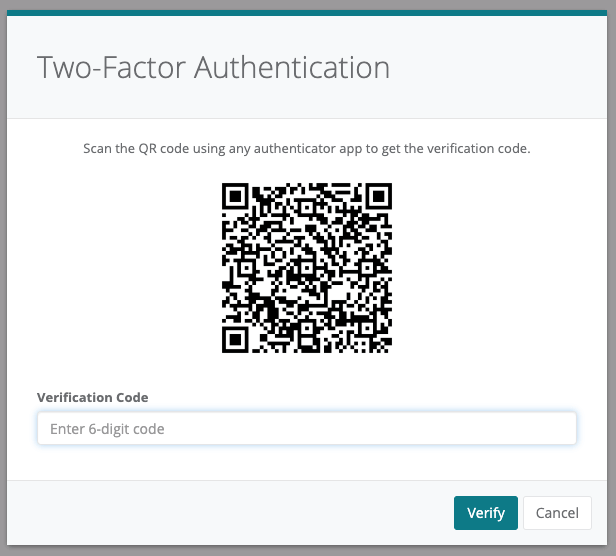Click the Verify button
Screen dimensions: 616x556
[x=485, y=513]
